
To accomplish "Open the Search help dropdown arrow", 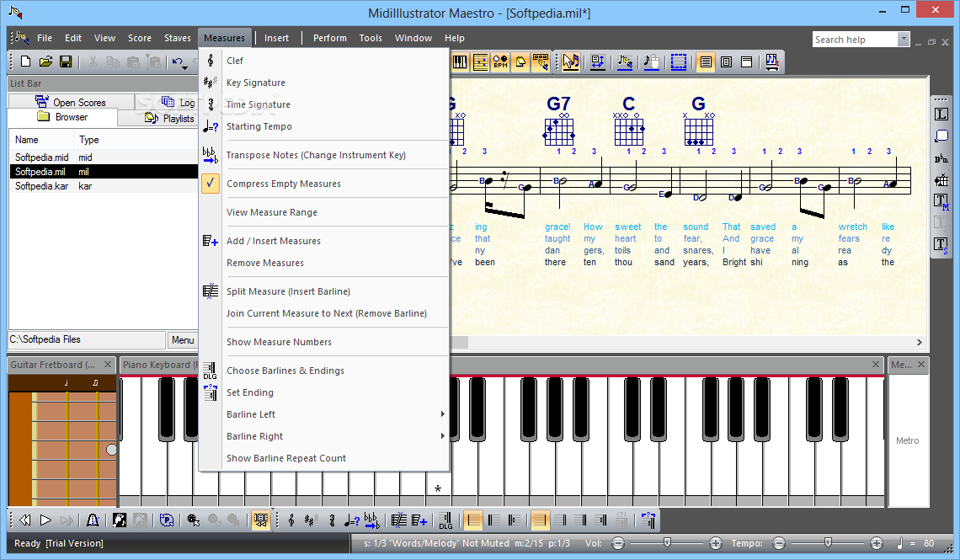I will click(904, 40).
